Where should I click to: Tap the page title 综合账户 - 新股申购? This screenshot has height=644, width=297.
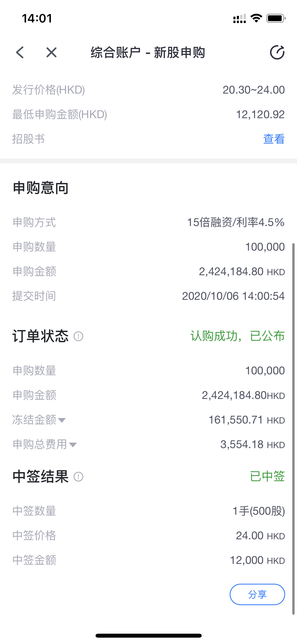click(148, 52)
